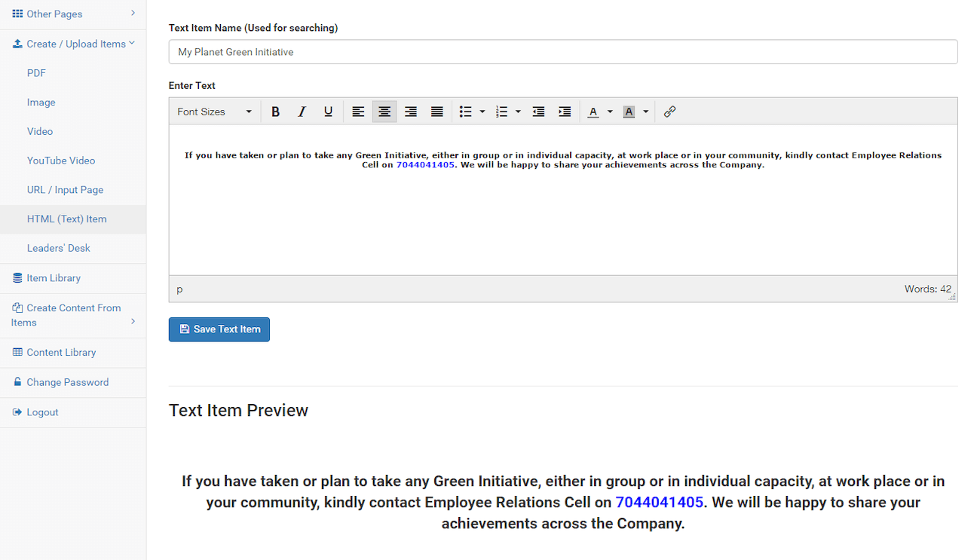Insert a link using chain icon
This screenshot has width=980, height=560.
(x=669, y=112)
